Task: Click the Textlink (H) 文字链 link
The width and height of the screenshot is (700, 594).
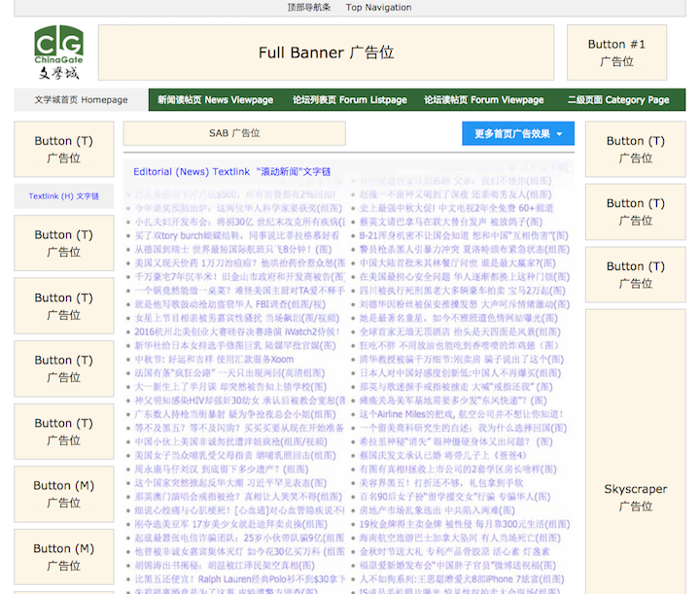Action: coord(64,196)
